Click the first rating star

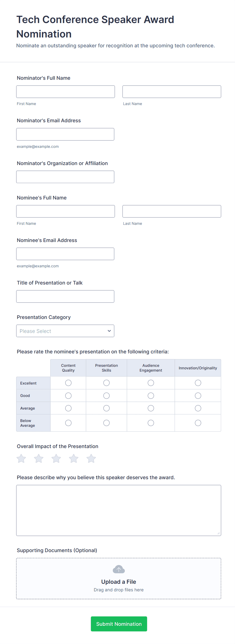tap(21, 458)
